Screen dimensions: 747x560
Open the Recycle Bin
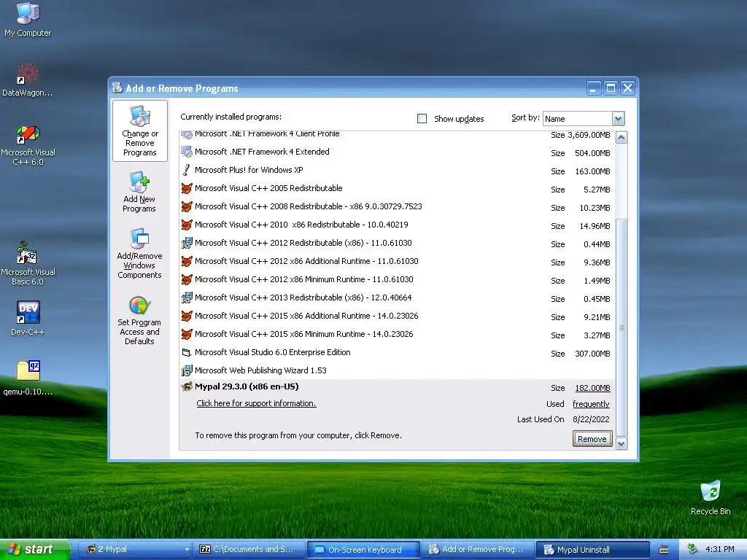pos(711,497)
